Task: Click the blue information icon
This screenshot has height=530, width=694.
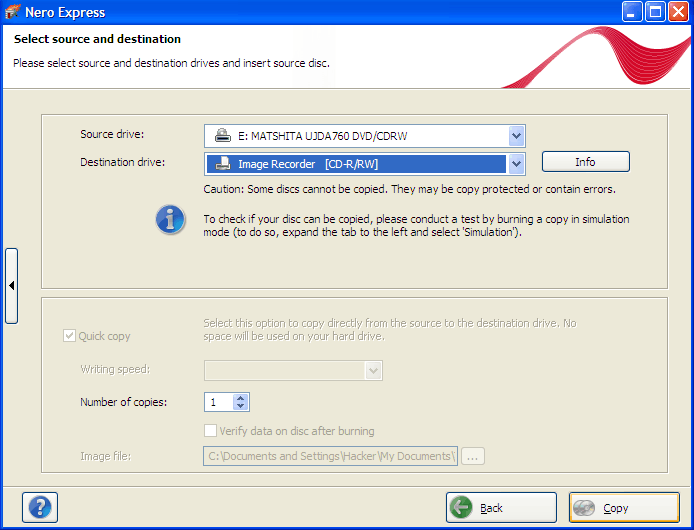Action: pyautogui.click(x=170, y=220)
